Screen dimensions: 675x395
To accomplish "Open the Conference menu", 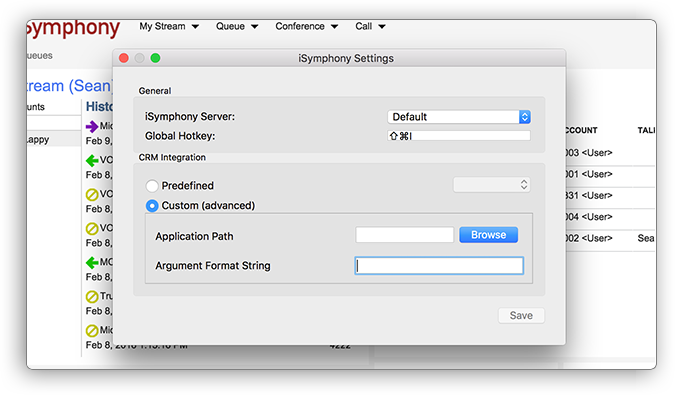I will (x=307, y=27).
